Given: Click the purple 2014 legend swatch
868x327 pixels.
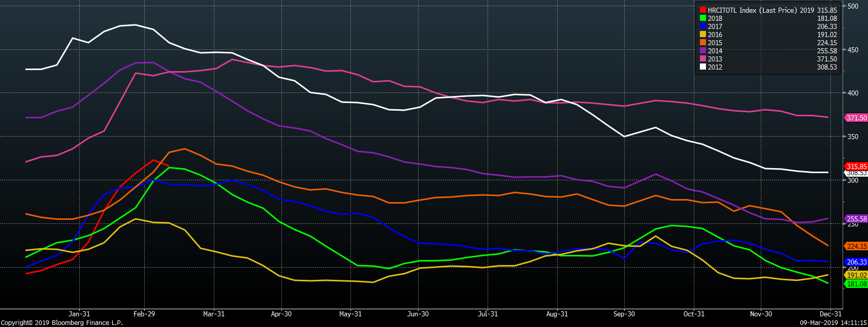Looking at the screenshot, I should click(x=702, y=51).
